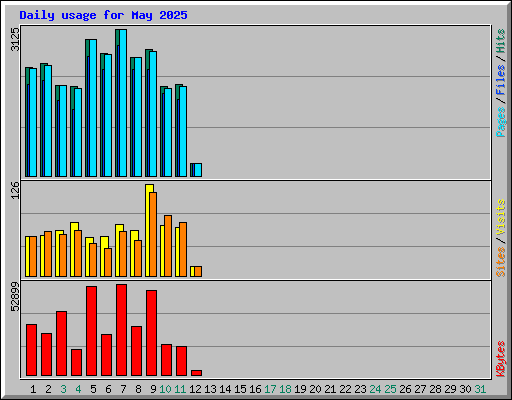Click the day 22 axis label

(x=345, y=389)
